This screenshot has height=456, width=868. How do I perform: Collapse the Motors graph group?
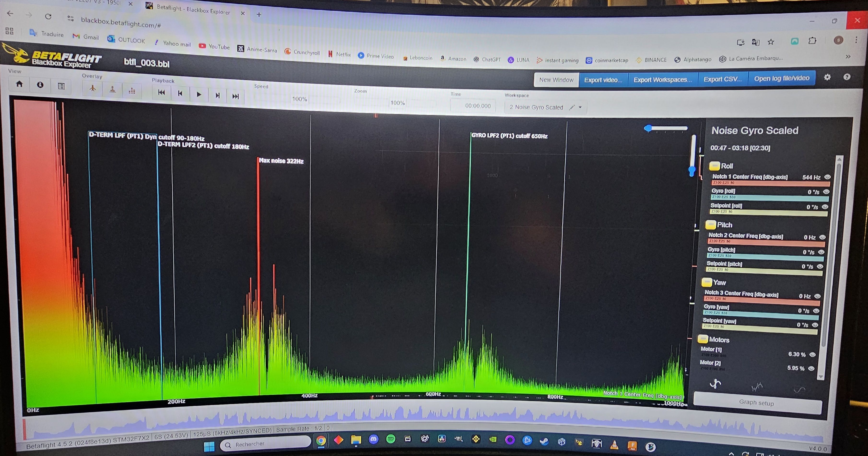click(x=703, y=339)
